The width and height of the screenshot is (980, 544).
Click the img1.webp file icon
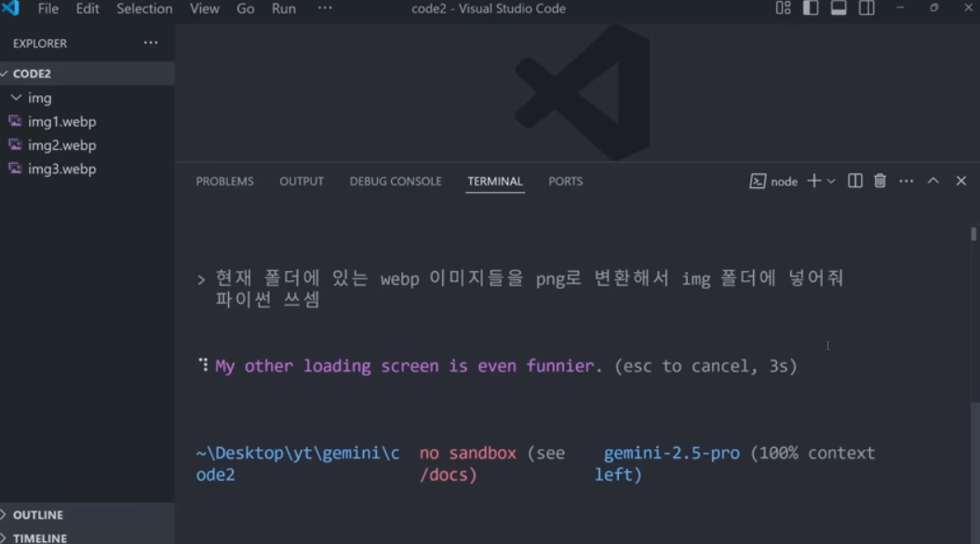15,121
